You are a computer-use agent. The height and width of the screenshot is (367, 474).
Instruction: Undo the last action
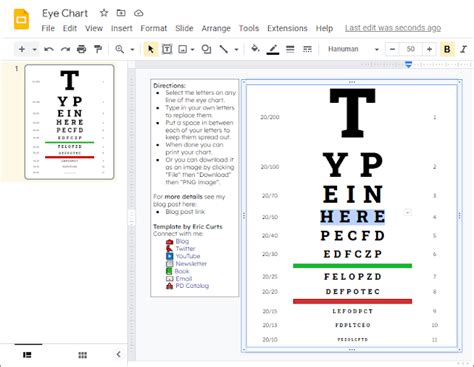49,49
